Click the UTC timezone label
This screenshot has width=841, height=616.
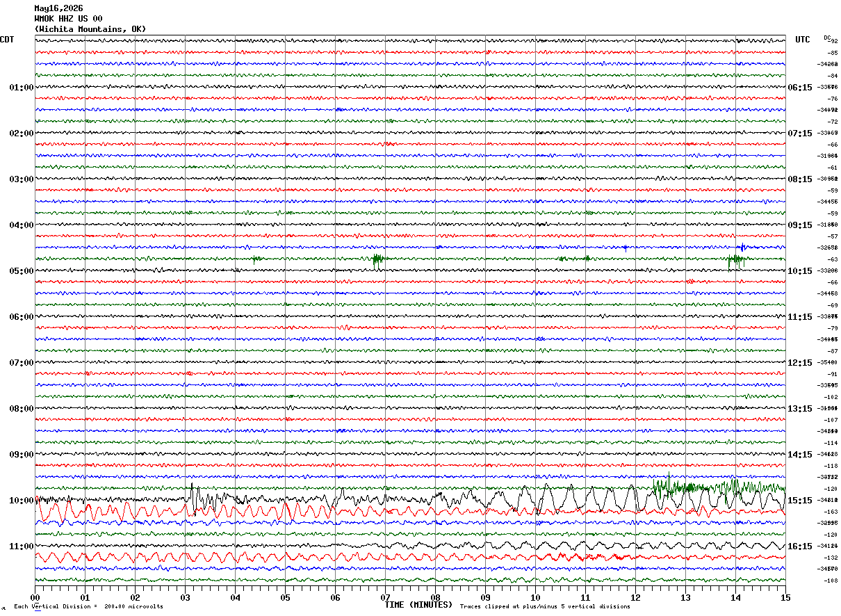point(803,40)
